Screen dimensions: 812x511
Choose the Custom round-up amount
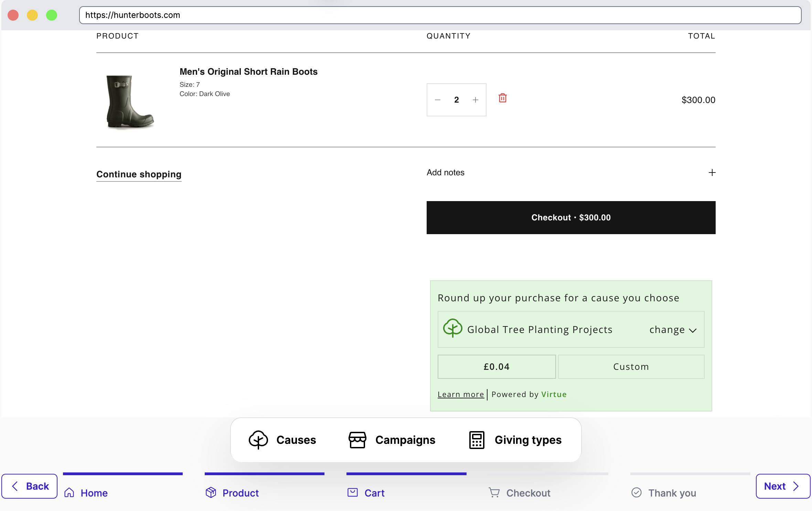[631, 366]
